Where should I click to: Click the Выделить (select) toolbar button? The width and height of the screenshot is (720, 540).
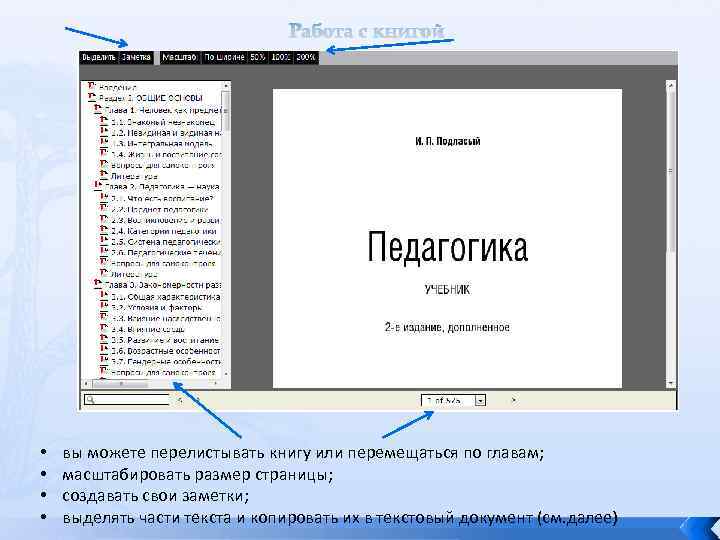tap(99, 57)
